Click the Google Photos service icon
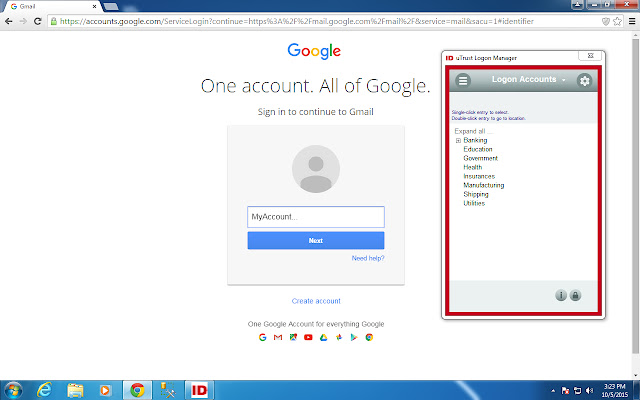This screenshot has width=640, height=400. [338, 337]
